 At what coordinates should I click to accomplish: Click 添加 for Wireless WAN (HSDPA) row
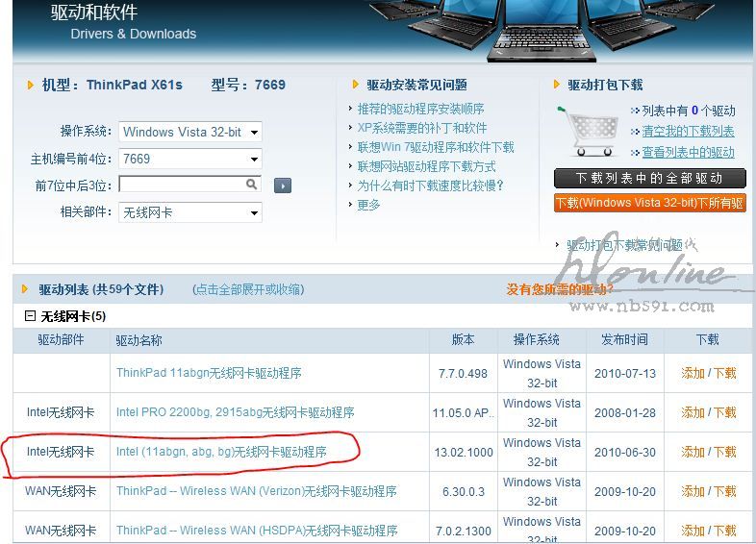coord(693,531)
